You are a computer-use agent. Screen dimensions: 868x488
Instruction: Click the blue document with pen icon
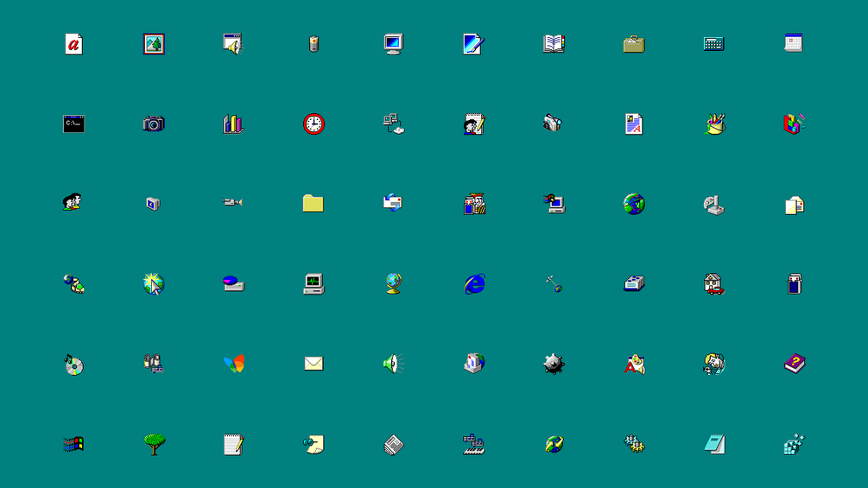click(x=474, y=44)
